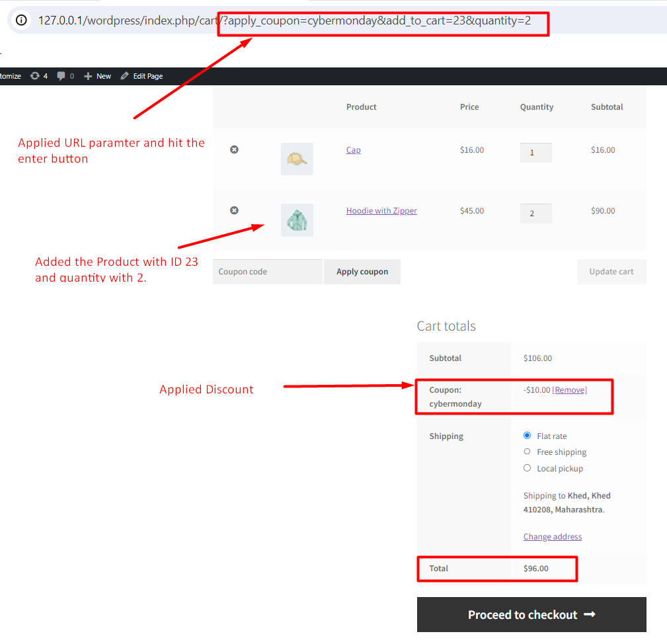This screenshot has width=667, height=644.
Task: Click the Cap subtotal $16.00
Action: coord(603,149)
